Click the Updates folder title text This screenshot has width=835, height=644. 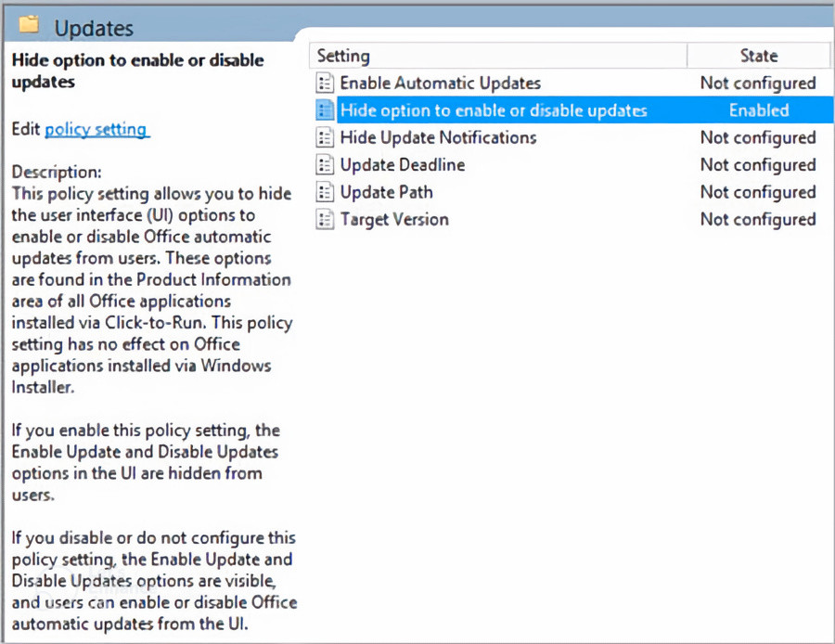94,28
